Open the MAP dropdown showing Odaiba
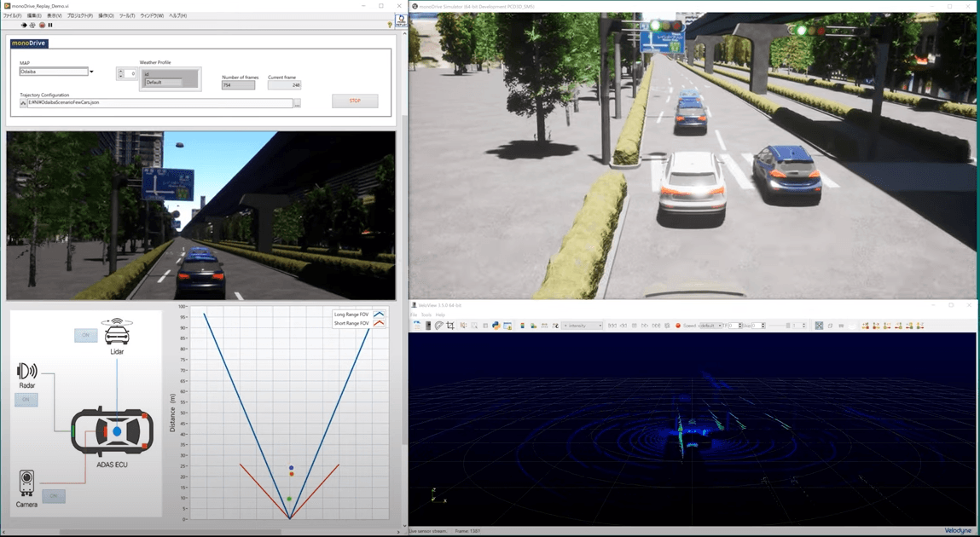Screen dimensions: 980x537 click(91, 72)
